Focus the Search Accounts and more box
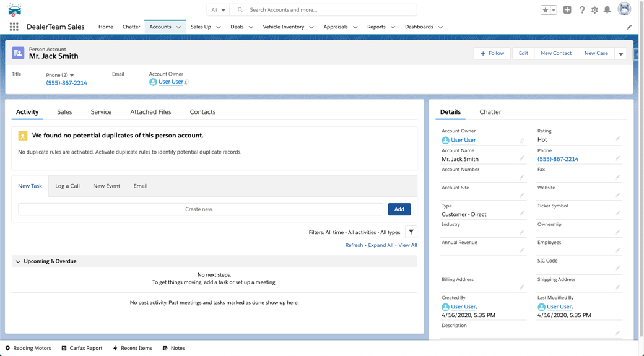 (x=323, y=10)
